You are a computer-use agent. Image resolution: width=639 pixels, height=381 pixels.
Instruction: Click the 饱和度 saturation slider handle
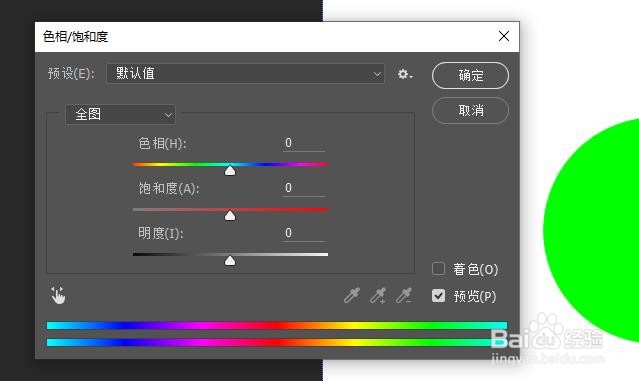(230, 215)
